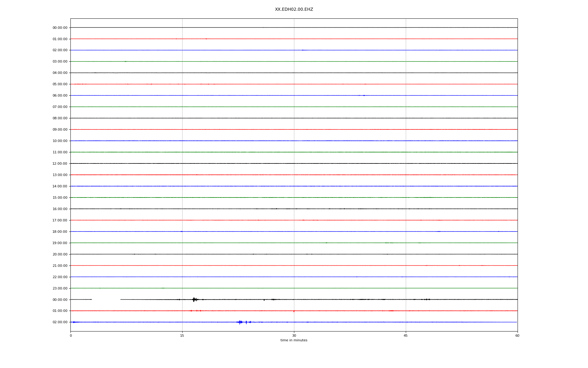Select the 30 tick on the x-axis
The width and height of the screenshot is (588, 368).
[294, 335]
